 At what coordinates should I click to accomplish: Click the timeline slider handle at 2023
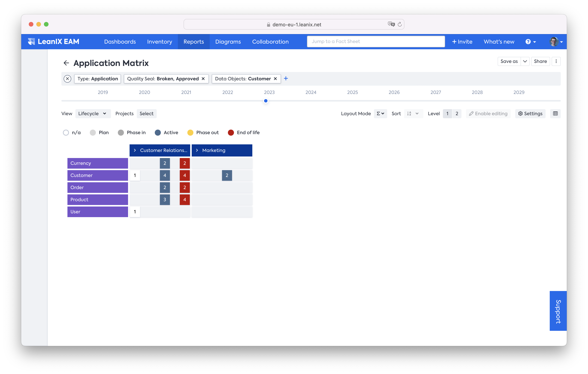click(x=266, y=101)
